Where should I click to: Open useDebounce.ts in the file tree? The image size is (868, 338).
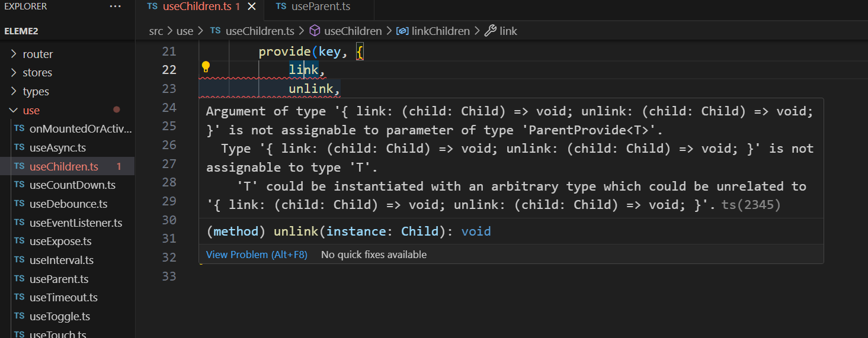tap(68, 204)
